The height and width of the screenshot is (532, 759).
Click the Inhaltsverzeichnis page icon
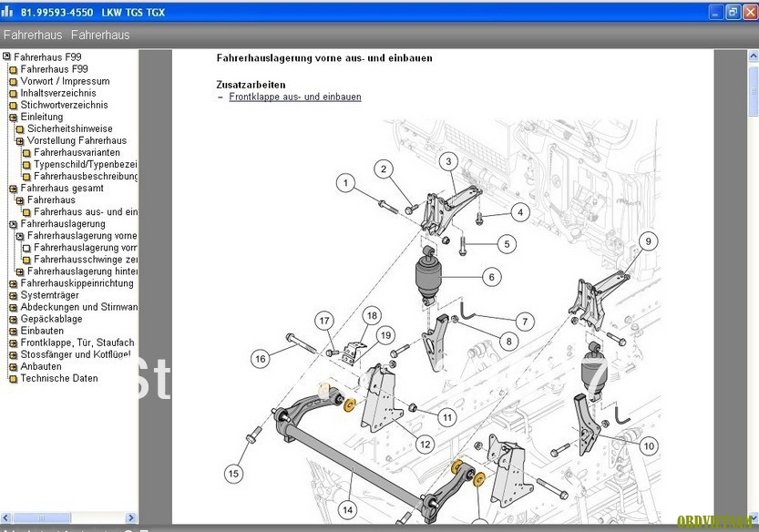click(x=13, y=94)
